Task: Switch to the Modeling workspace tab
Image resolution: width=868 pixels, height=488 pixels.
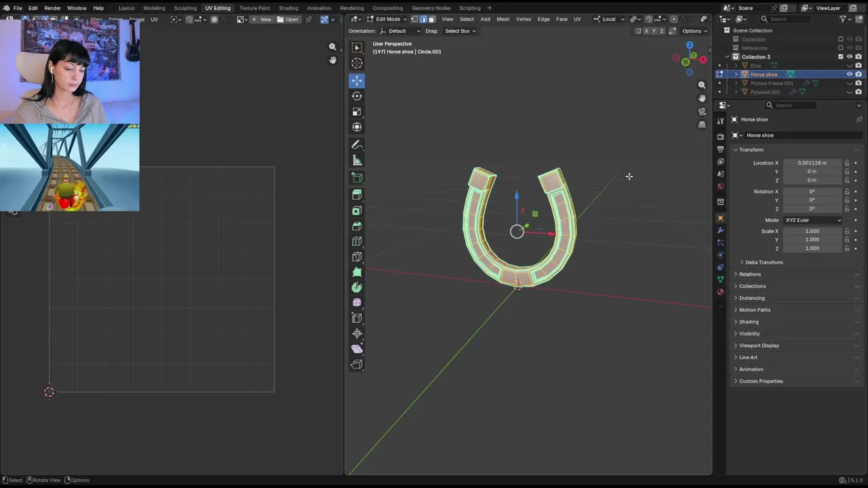Action: click(x=154, y=8)
